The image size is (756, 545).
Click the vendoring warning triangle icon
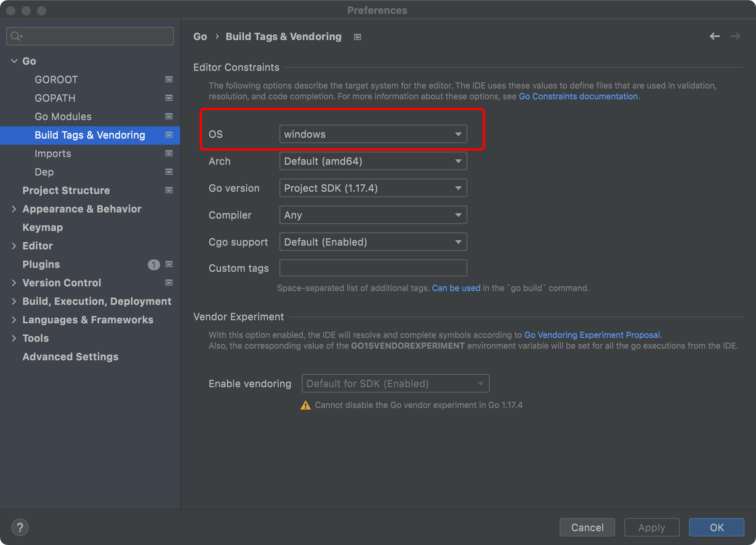305,405
